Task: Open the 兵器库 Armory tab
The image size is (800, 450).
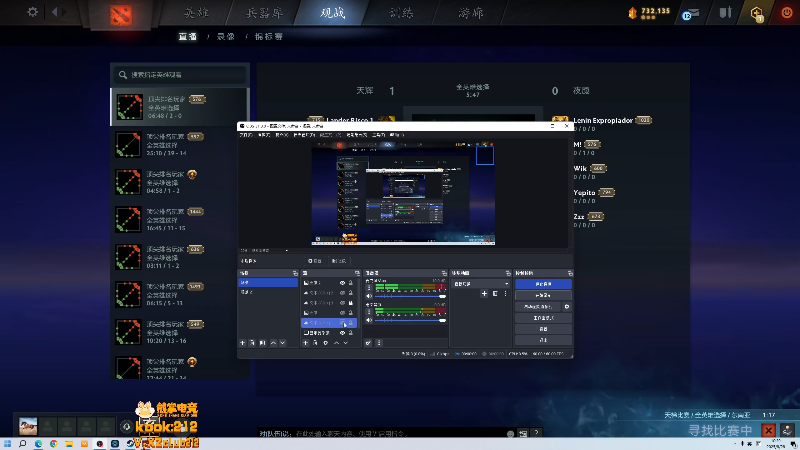Action: click(264, 13)
